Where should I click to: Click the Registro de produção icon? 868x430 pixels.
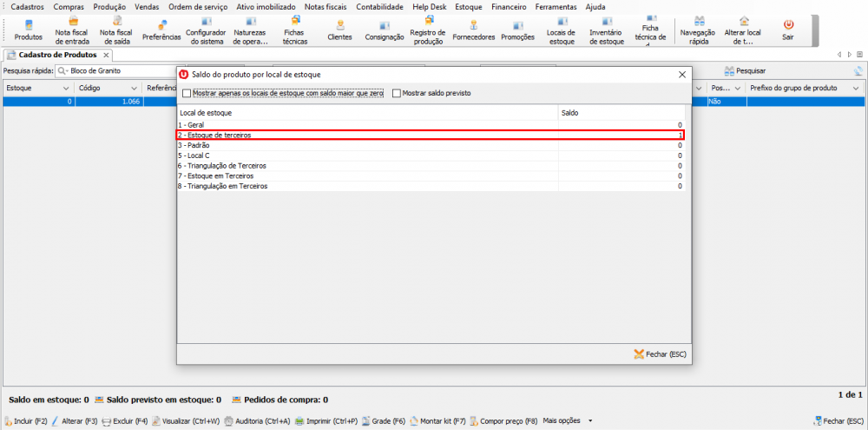[427, 28]
